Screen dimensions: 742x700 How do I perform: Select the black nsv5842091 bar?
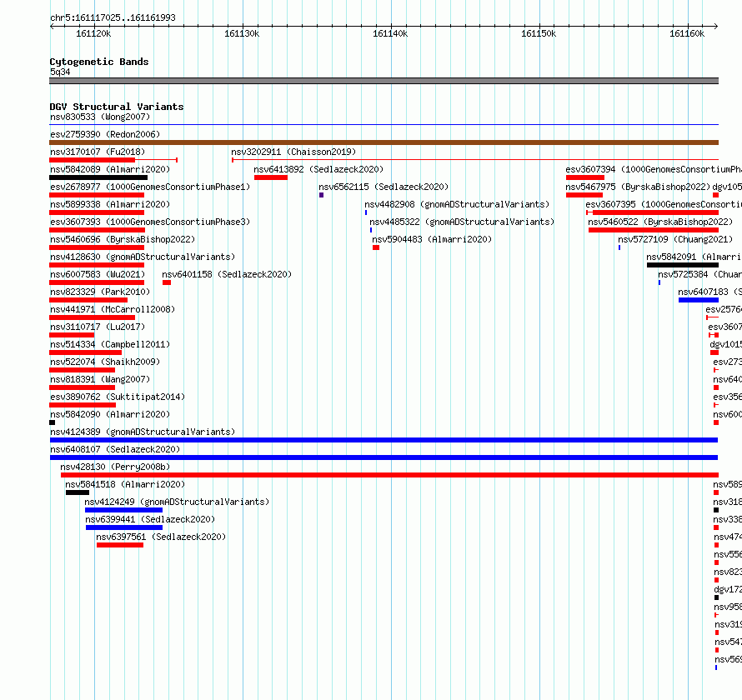pos(683,265)
